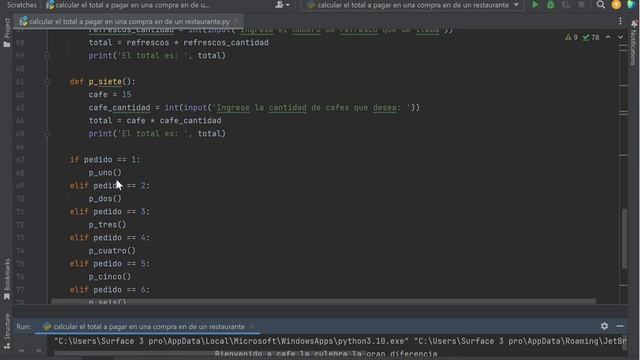Click the 'p_dos()' call
The height and width of the screenshot is (360, 640).
tap(105, 199)
